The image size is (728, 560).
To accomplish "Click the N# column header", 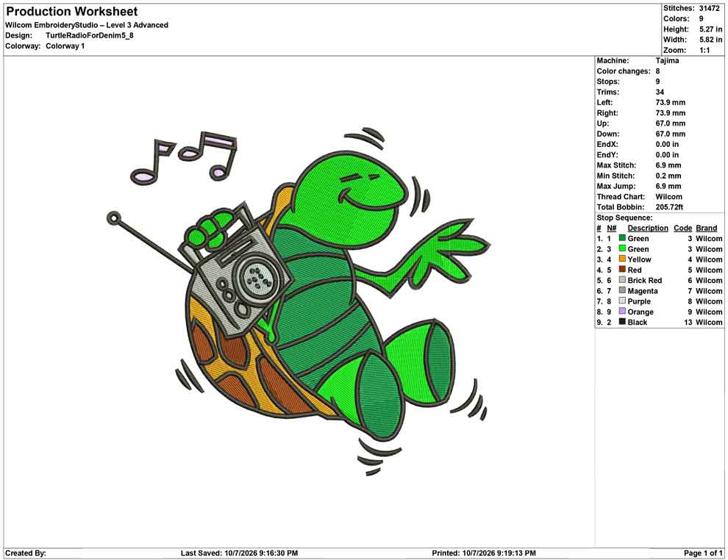I will coord(612,228).
